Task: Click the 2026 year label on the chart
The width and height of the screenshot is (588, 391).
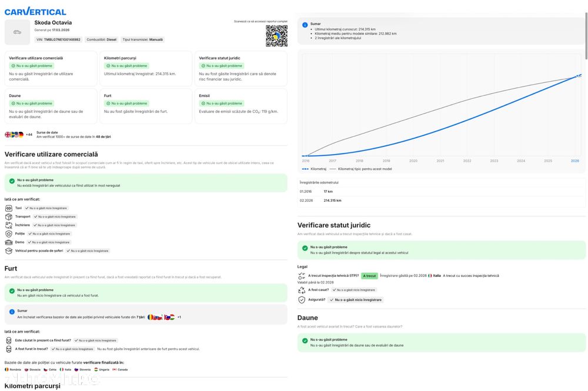Action: 575,161
